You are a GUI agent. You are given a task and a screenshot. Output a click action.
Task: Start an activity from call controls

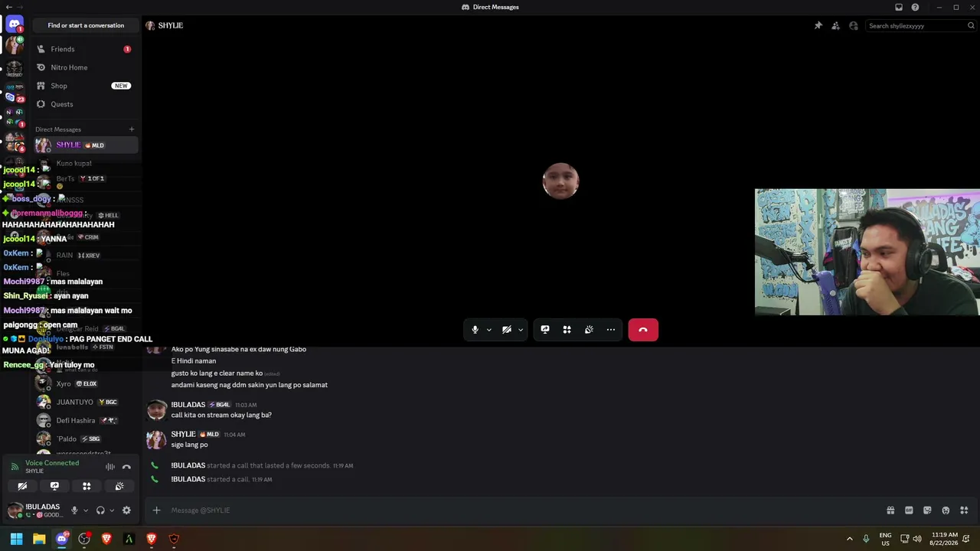[x=567, y=330]
